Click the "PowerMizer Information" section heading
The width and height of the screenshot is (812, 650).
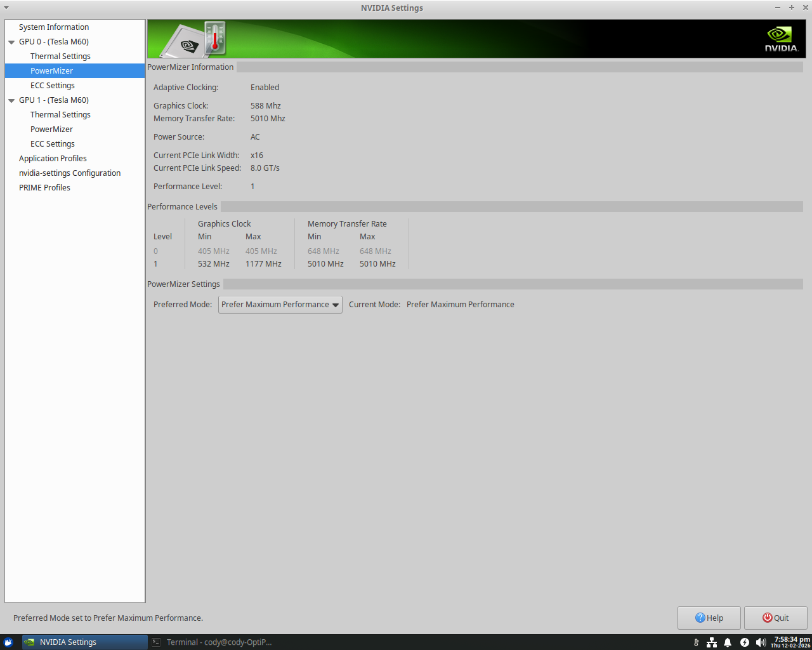pyautogui.click(x=190, y=67)
